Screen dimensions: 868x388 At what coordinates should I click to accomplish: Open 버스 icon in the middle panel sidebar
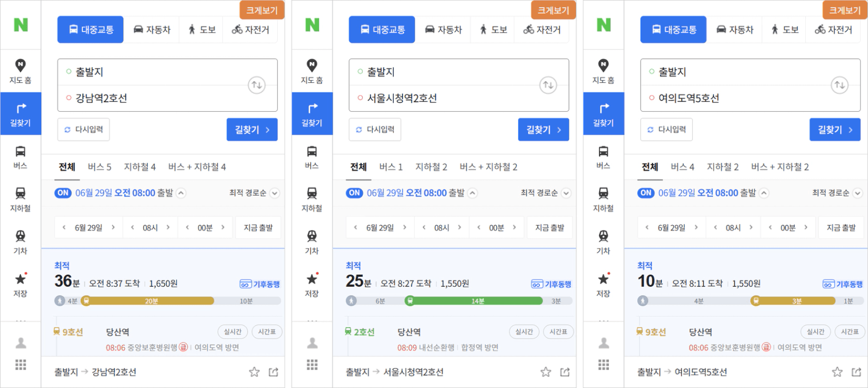point(312,157)
